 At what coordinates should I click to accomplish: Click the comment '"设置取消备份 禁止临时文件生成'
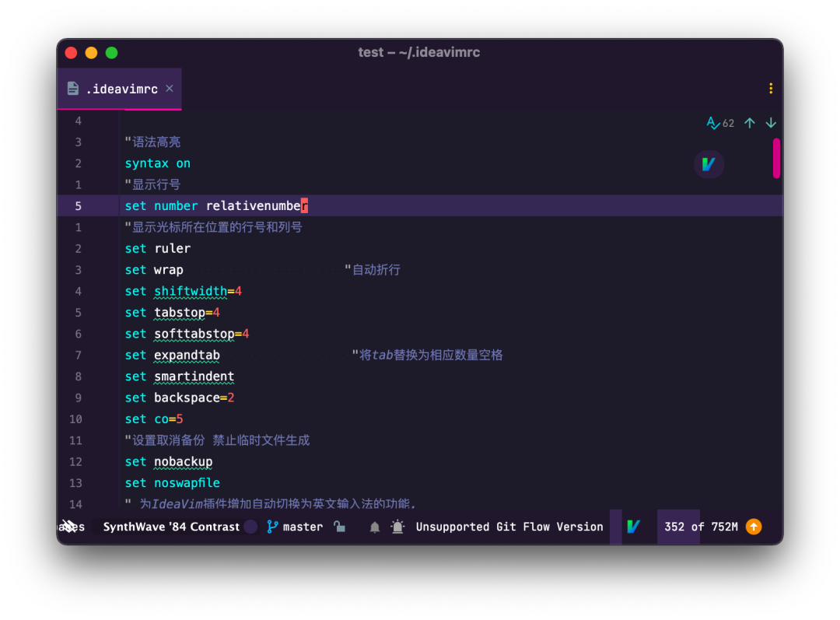click(x=218, y=440)
